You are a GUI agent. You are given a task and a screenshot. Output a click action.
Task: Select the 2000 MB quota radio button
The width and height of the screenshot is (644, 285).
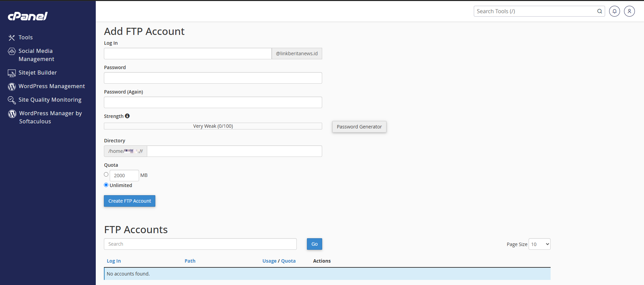click(x=106, y=175)
